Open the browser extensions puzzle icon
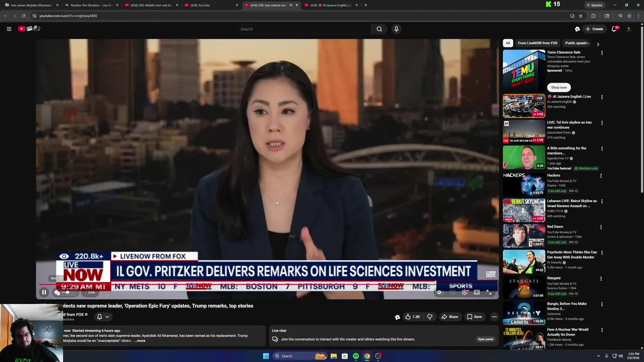644x362 pixels. (x=593, y=16)
